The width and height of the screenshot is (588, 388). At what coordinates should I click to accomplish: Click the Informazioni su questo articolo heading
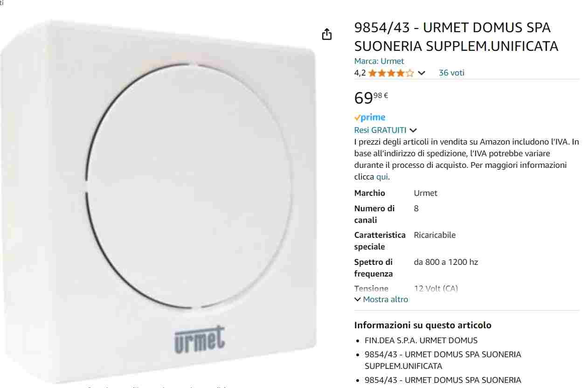click(x=422, y=325)
